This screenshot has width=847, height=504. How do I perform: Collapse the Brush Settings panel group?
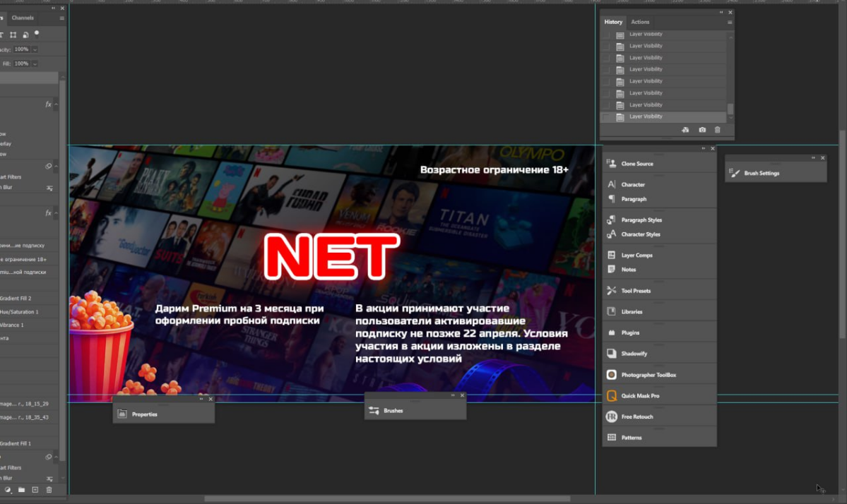point(813,158)
